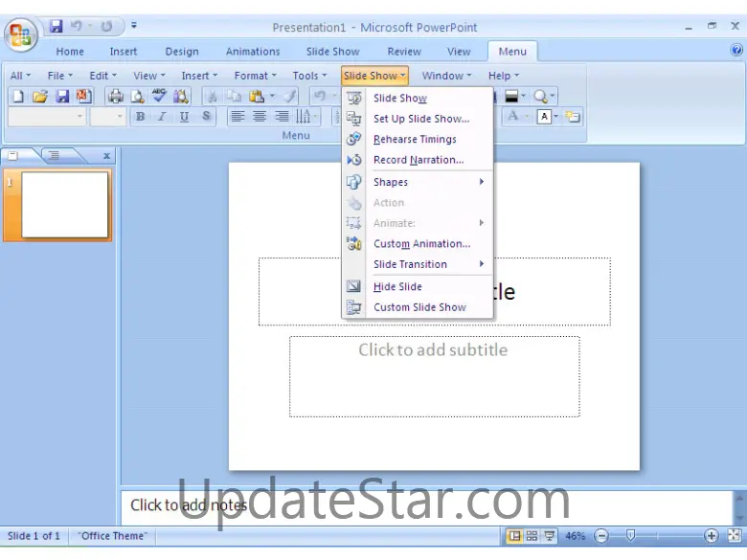747x560 pixels.
Task: Open the File dropdown menu
Action: click(60, 76)
